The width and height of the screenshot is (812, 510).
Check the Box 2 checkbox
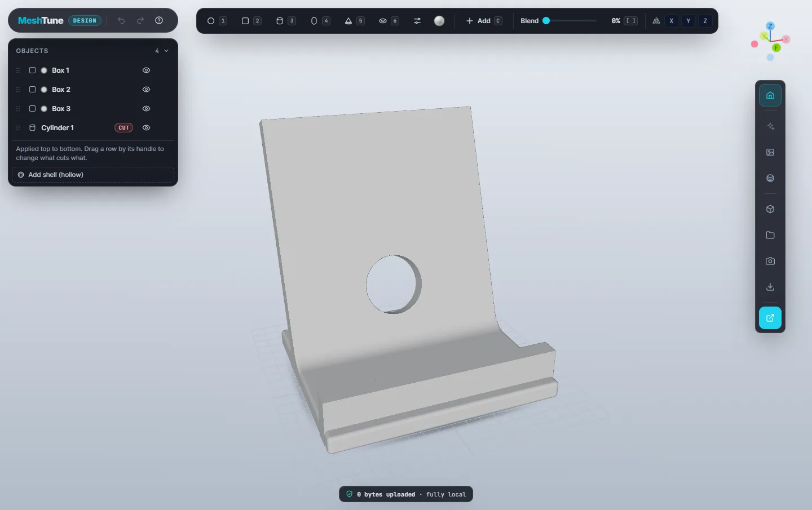(x=32, y=90)
